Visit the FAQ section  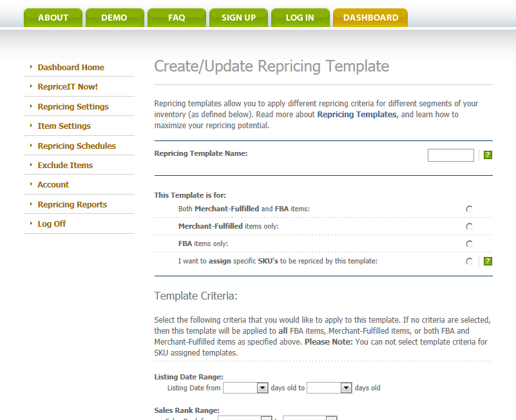176,17
